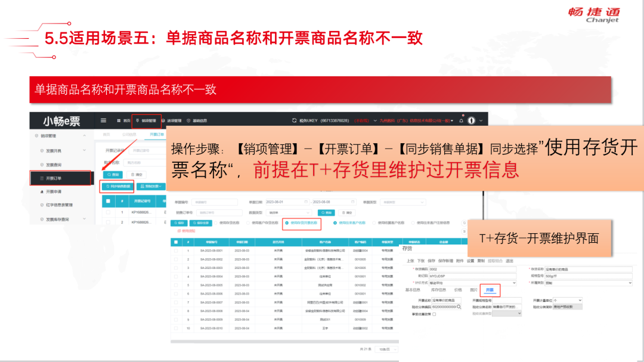644x362 pixels.
Task: Click the user avatar icon in the top bar
Action: pos(472,120)
